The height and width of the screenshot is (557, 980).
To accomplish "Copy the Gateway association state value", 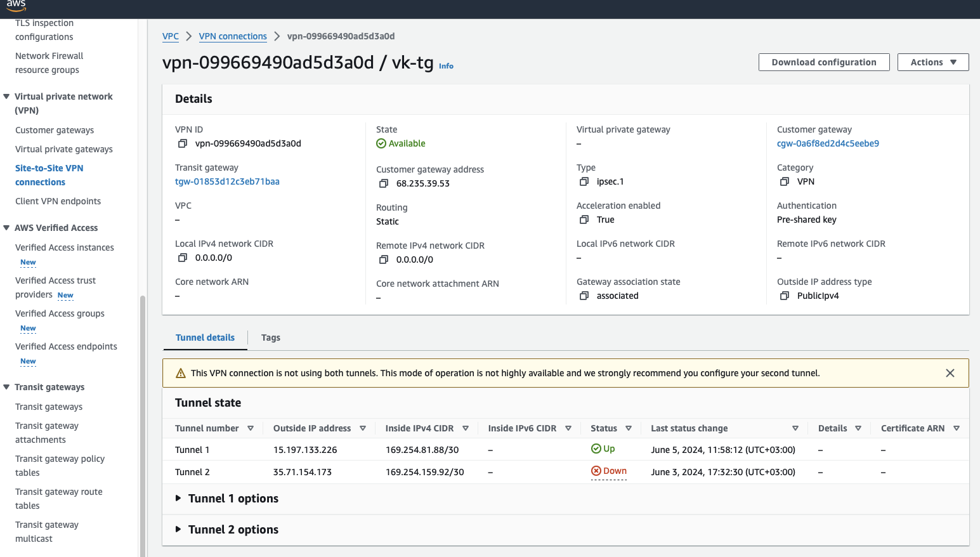I will [584, 296].
